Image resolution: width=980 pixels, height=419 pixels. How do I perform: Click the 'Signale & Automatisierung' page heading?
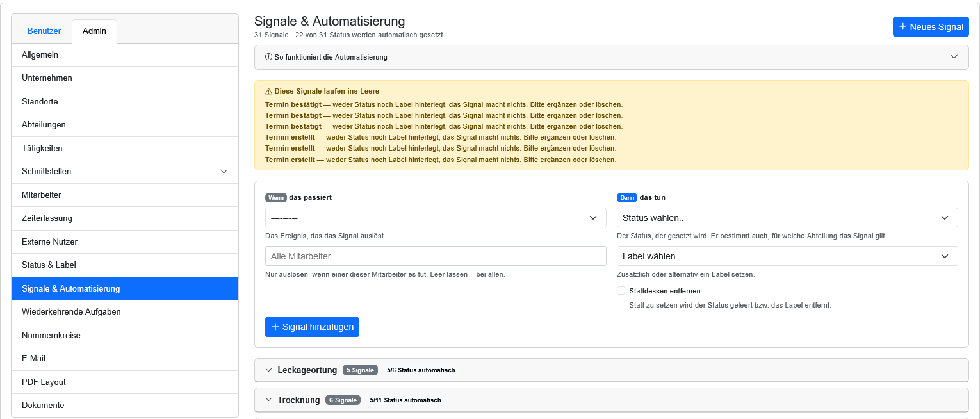(330, 22)
